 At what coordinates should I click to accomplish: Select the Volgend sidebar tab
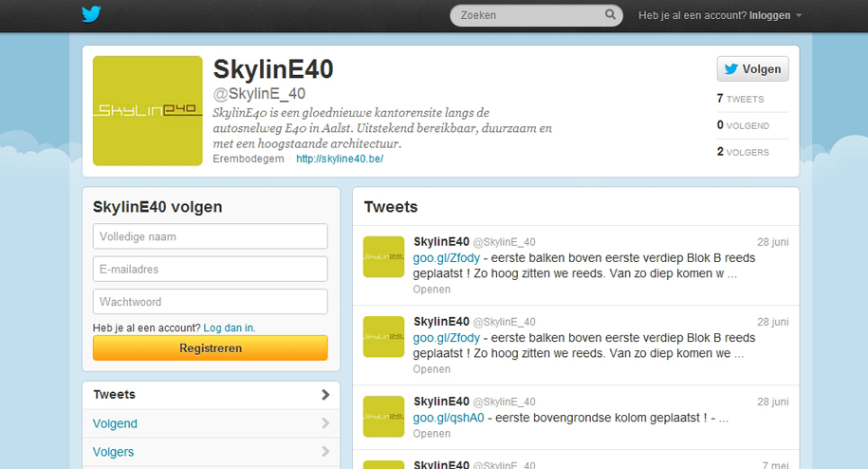[211, 423]
